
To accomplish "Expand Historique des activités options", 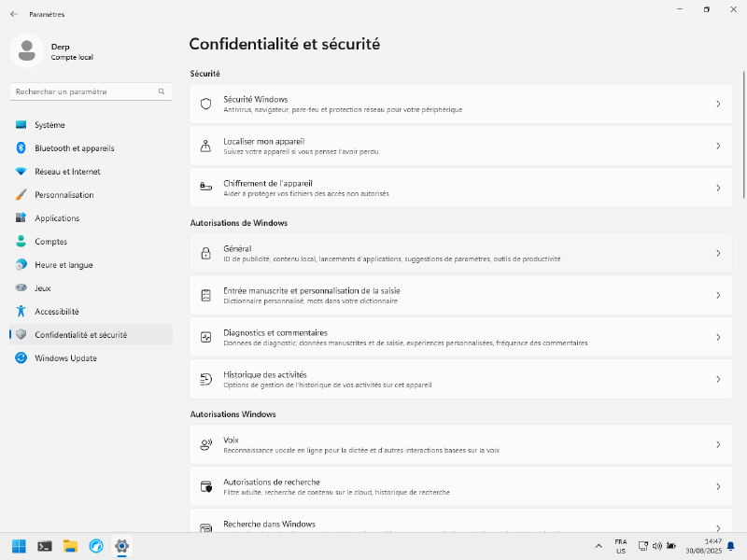I will pos(717,379).
